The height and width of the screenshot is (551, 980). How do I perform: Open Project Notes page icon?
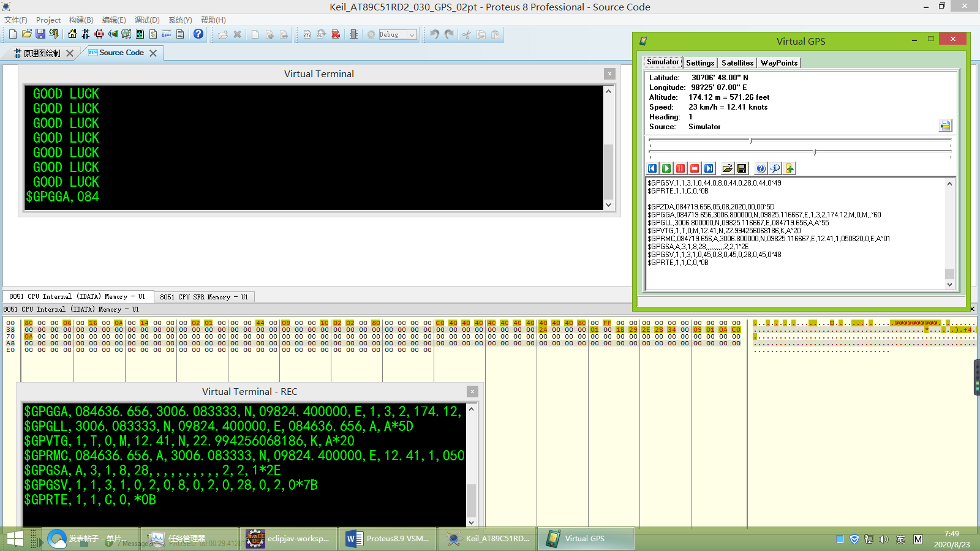pos(180,34)
